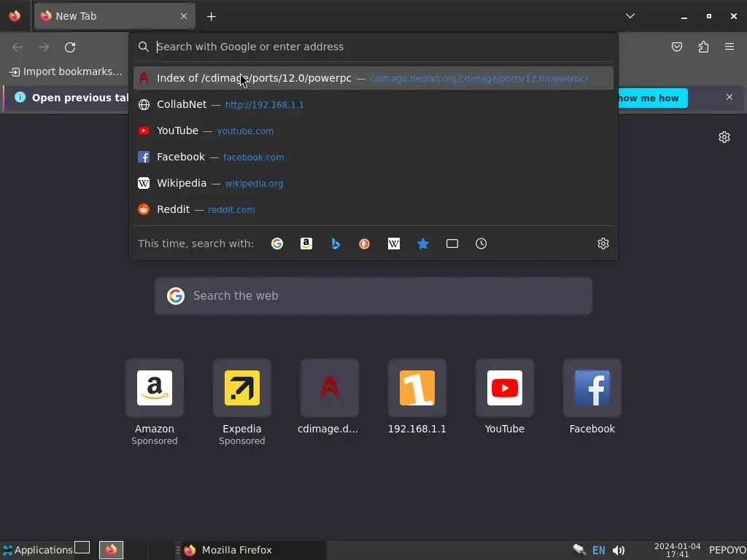Viewport: 747px width, 560px height.
Task: Click the PEPOYO user label
Action: tap(727, 550)
